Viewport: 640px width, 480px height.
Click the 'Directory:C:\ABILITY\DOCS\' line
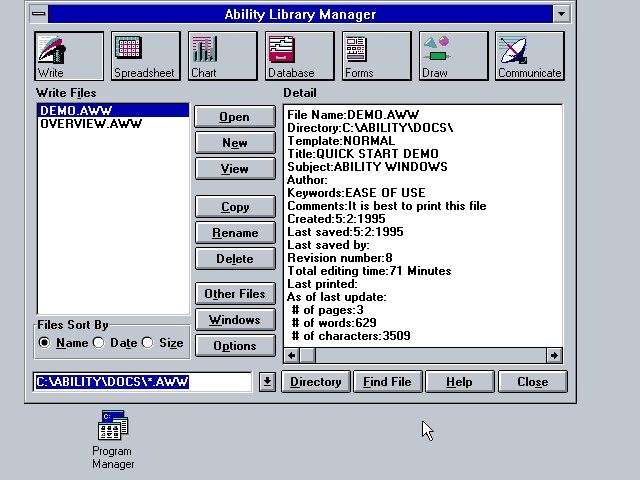370,128
